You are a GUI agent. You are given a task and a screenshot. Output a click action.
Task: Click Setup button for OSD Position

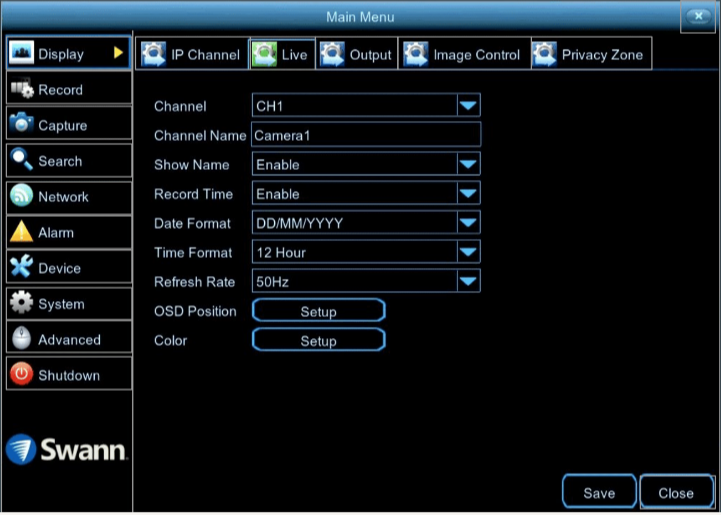click(318, 312)
